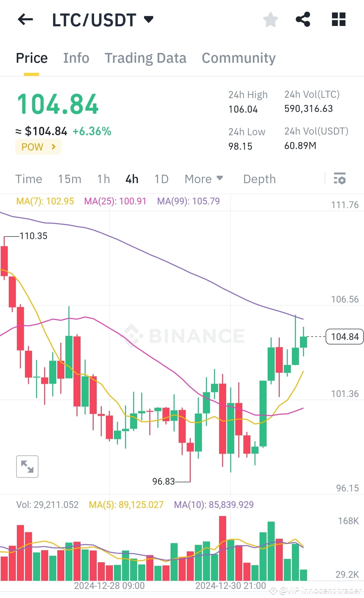Enable the 1h chart timeframe

point(103,179)
